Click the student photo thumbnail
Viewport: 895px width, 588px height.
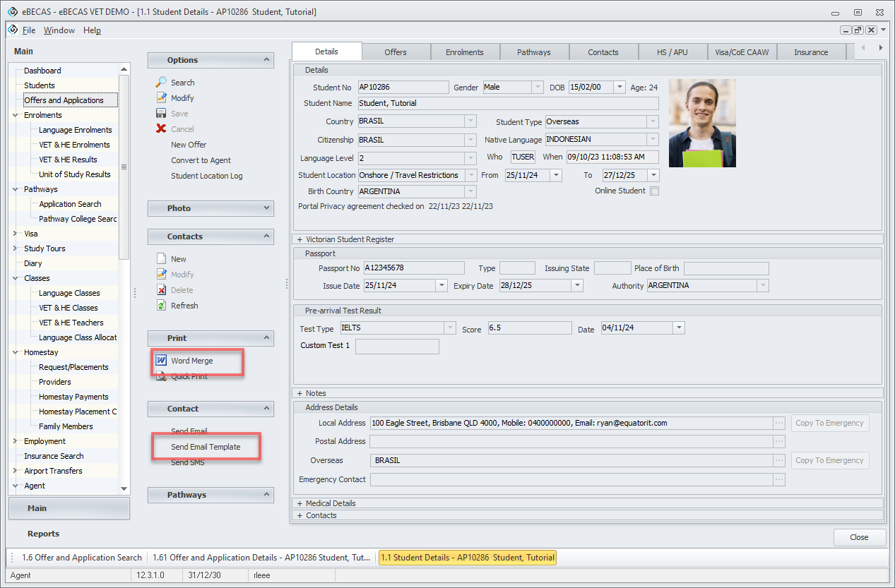[702, 123]
